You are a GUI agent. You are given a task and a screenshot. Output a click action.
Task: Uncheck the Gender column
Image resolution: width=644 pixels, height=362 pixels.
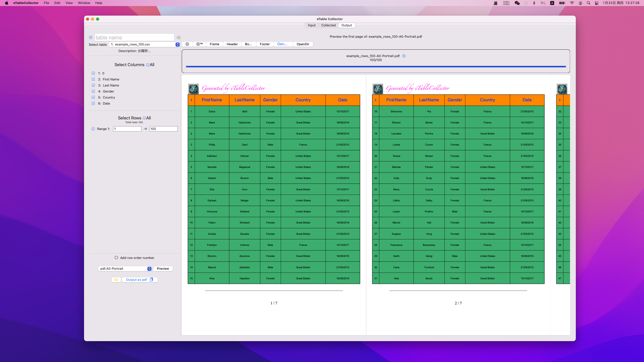[x=93, y=91]
